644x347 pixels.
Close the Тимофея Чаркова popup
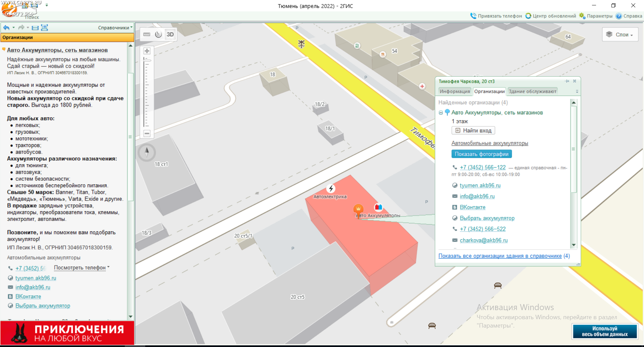click(575, 81)
